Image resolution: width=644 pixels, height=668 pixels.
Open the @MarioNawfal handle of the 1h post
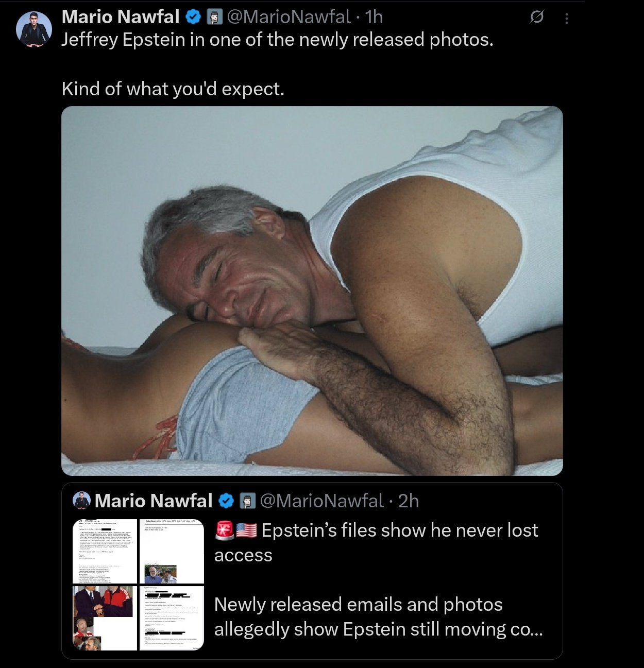click(x=289, y=17)
